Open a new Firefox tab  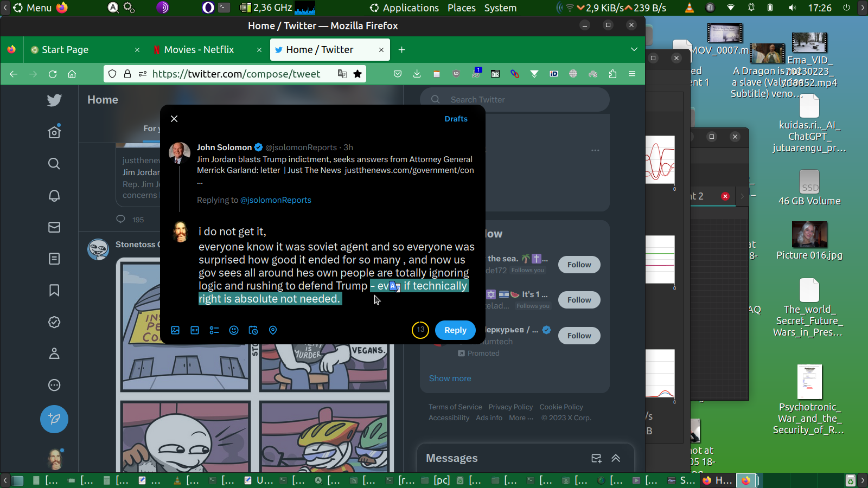[401, 49]
